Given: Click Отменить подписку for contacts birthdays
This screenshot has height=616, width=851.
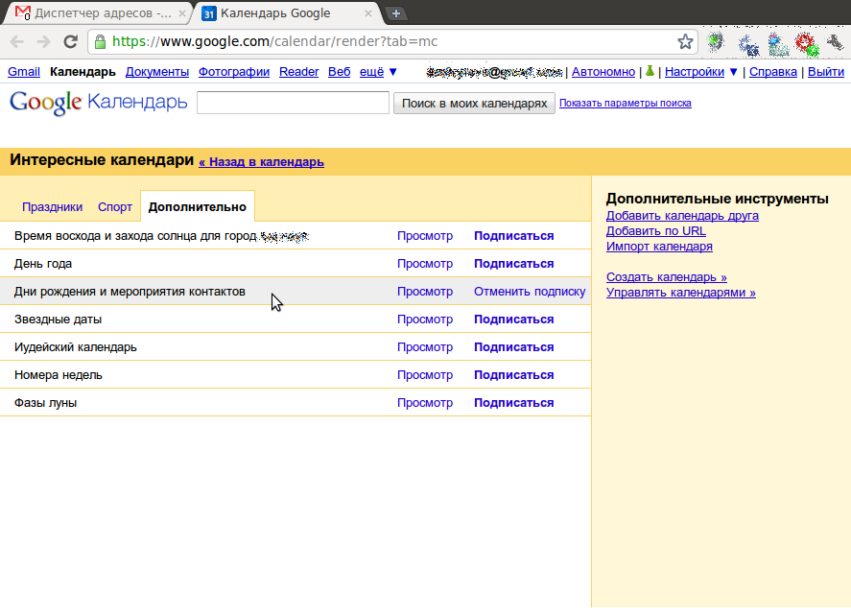Looking at the screenshot, I should 530,292.
